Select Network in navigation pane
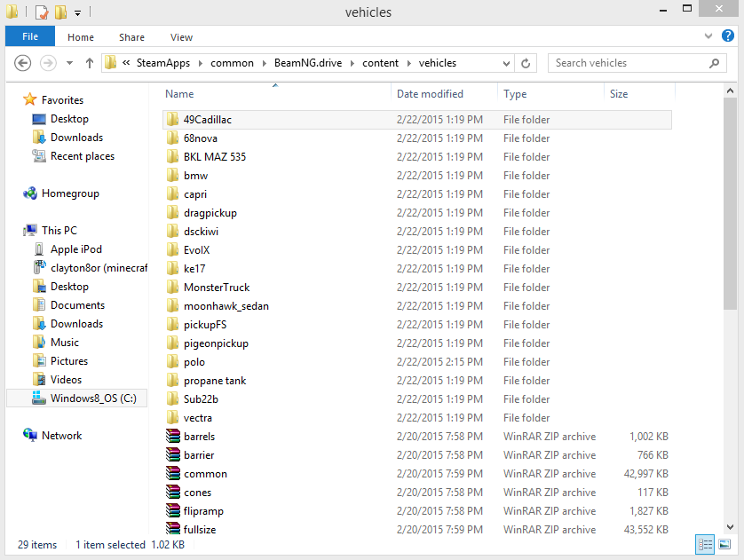The image size is (744, 560). pos(61,435)
